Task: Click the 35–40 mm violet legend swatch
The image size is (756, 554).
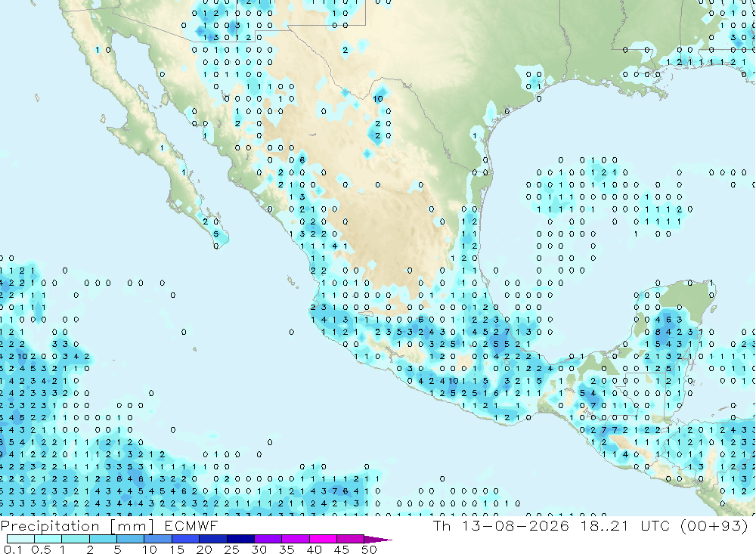Action: 295,539
